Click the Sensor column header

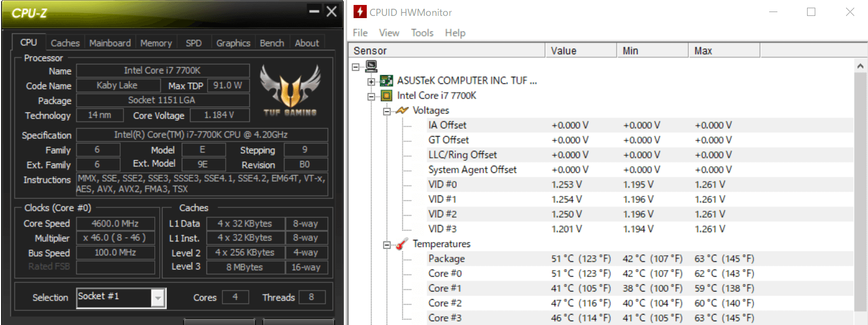point(447,51)
